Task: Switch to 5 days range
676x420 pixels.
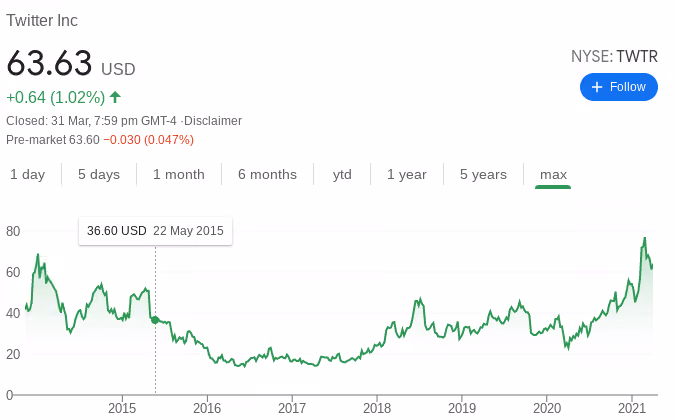Action: [99, 175]
